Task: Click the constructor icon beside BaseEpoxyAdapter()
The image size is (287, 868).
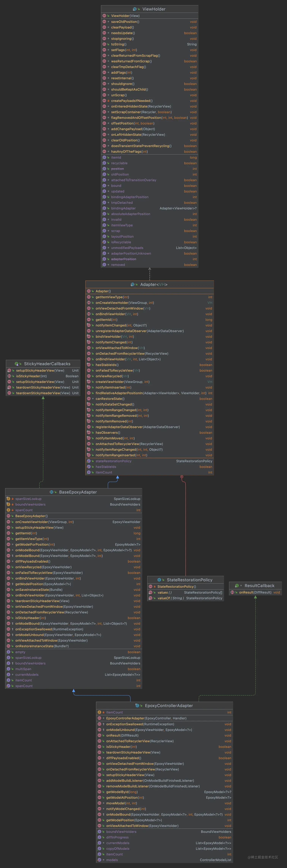Action: pyautogui.click(x=8, y=516)
